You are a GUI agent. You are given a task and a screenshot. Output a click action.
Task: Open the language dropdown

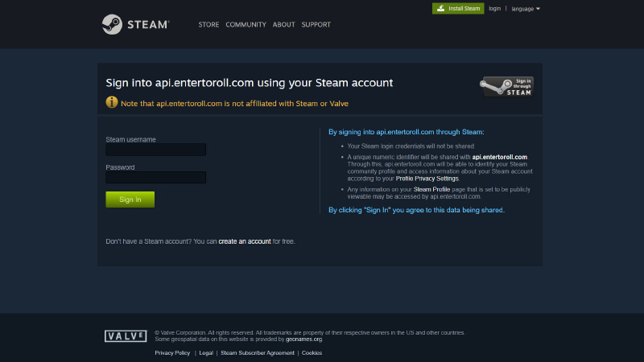pos(526,9)
